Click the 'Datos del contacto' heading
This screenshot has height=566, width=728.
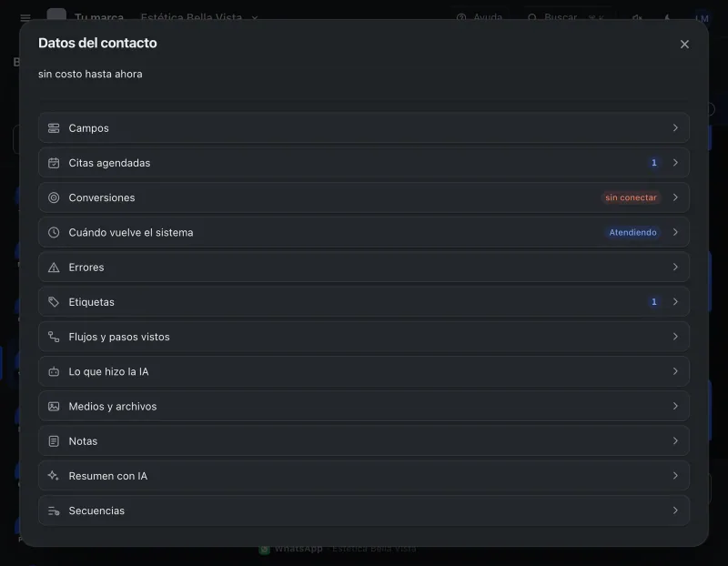97,43
